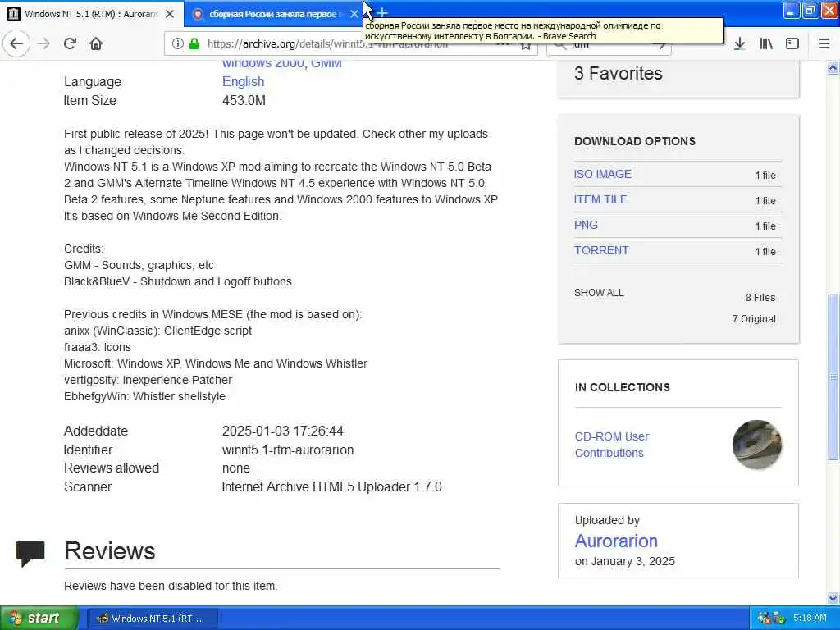
Task: Open the browser Home page
Action: [x=96, y=43]
